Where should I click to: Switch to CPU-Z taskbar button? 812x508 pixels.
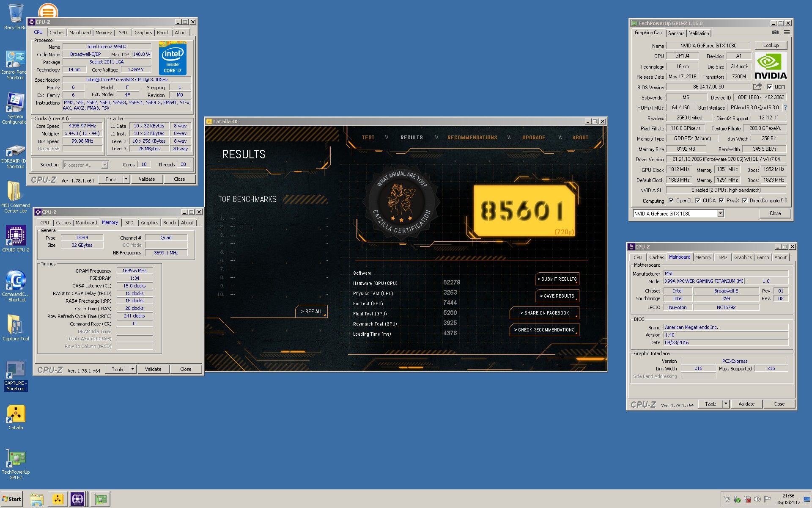coord(78,499)
